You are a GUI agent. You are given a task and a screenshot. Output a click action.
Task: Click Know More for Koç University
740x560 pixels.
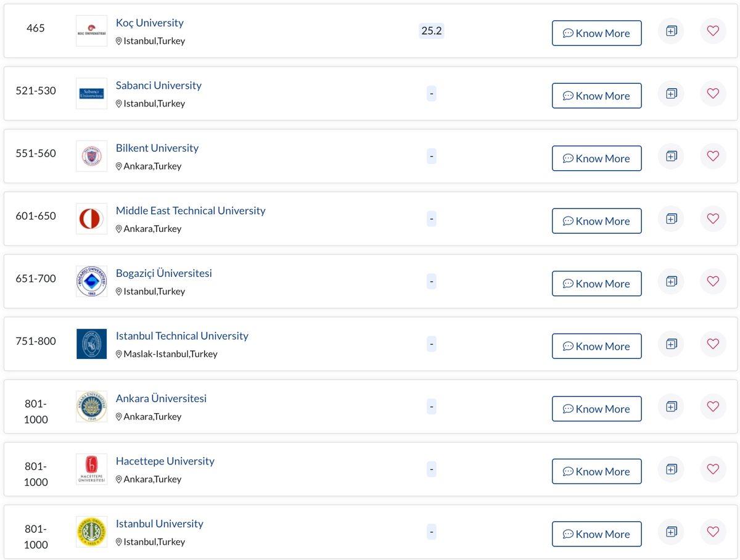pyautogui.click(x=596, y=33)
